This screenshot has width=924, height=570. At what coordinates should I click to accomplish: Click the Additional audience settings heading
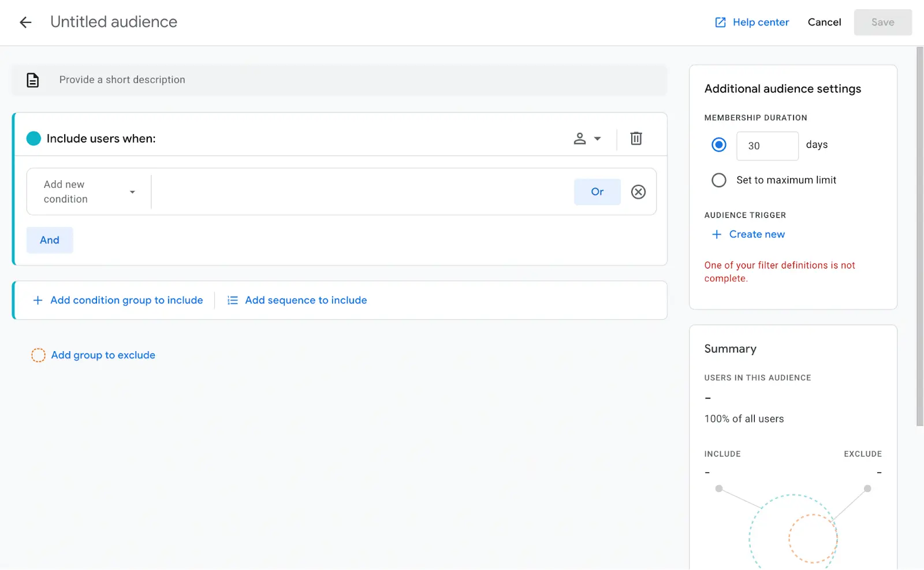783,89
